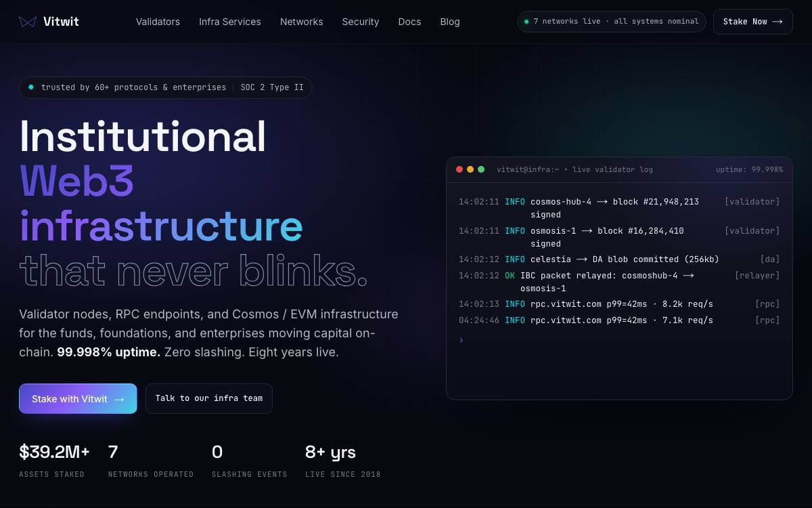812x508 pixels.
Task: Click the Vitwit logo icon
Action: [x=28, y=22]
